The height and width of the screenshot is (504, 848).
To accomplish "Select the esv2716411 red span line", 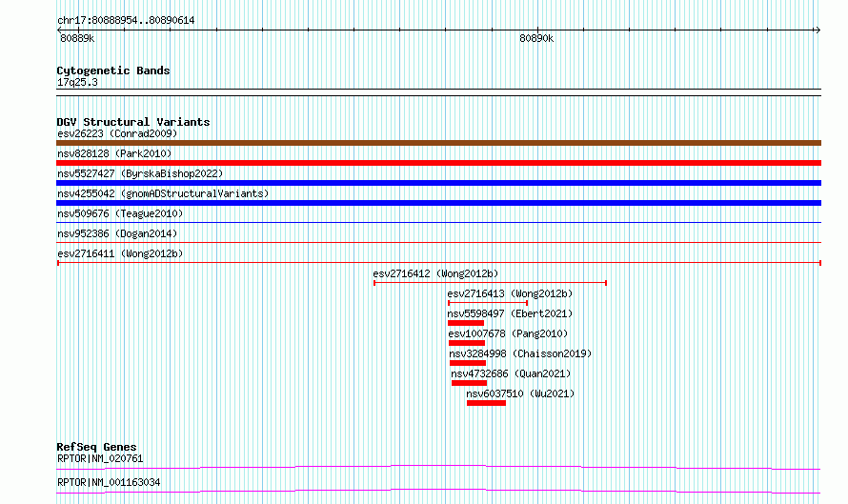I will tap(439, 263).
